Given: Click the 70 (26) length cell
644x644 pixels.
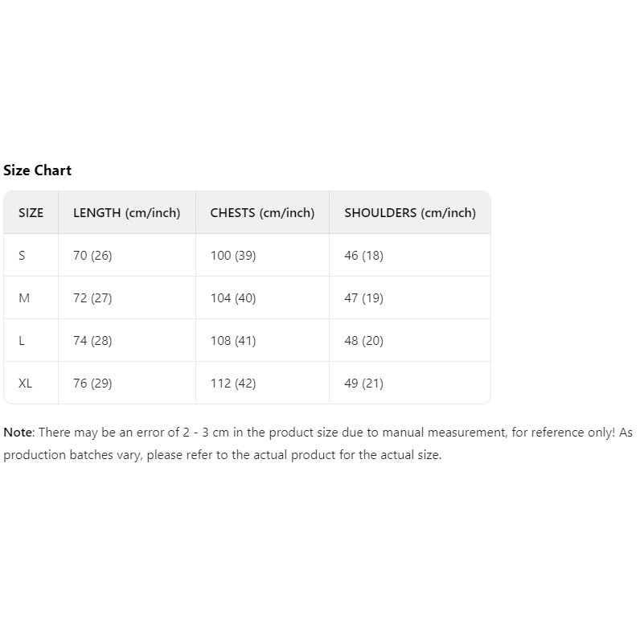Looking at the screenshot, I should point(92,256).
